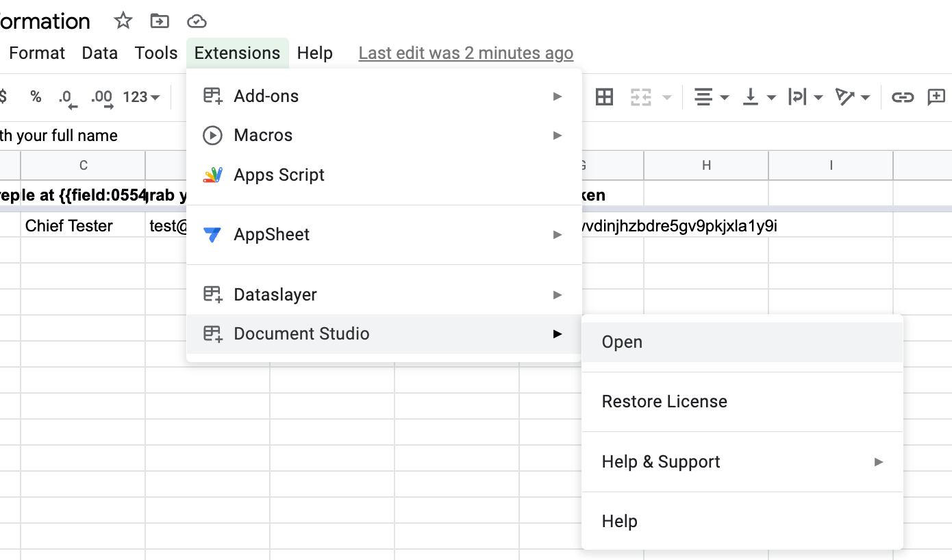Image resolution: width=952 pixels, height=560 pixels.
Task: Click Help in Document Studio submenu
Action: point(742,521)
